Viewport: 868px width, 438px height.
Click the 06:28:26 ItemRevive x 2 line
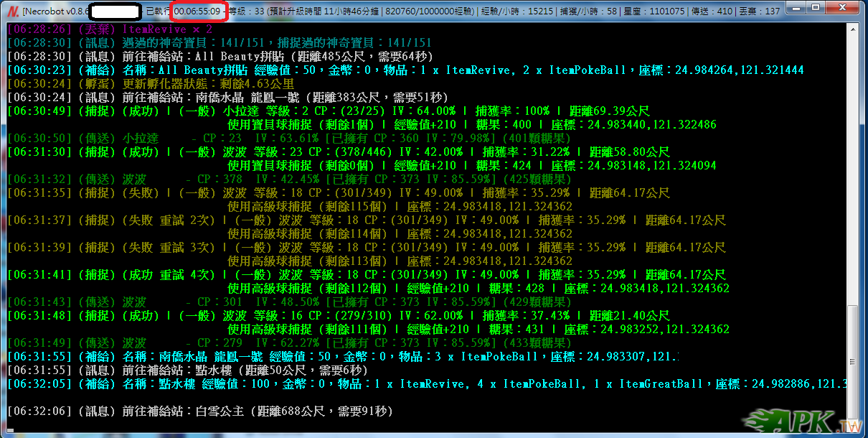(x=110, y=29)
